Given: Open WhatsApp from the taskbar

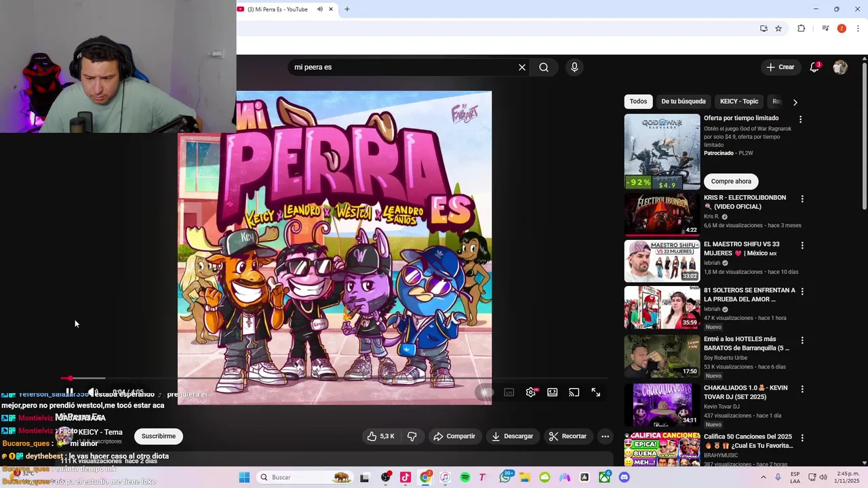Looking at the screenshot, I should [x=505, y=478].
